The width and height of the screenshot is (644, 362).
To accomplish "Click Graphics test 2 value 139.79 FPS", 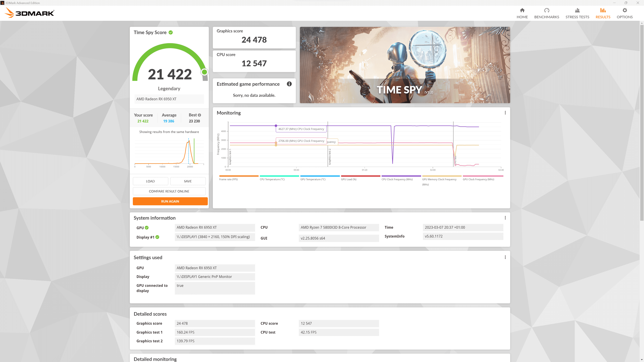I will pos(215,341).
